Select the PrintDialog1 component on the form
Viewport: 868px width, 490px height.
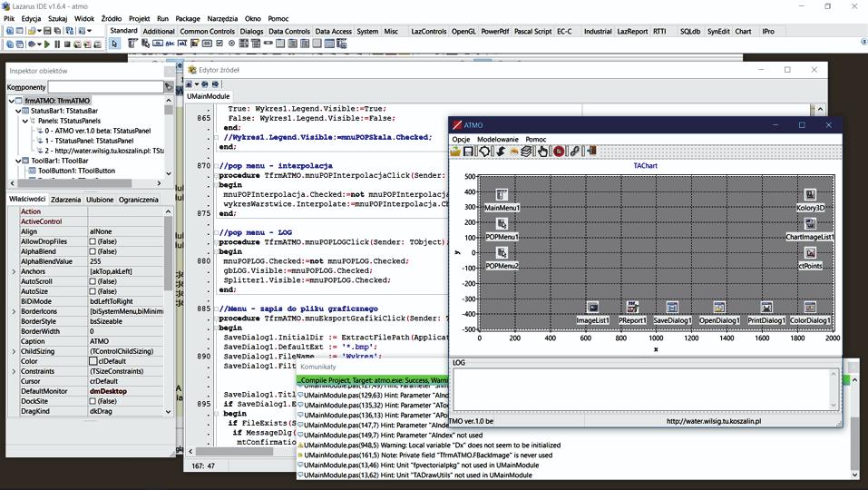(766, 308)
